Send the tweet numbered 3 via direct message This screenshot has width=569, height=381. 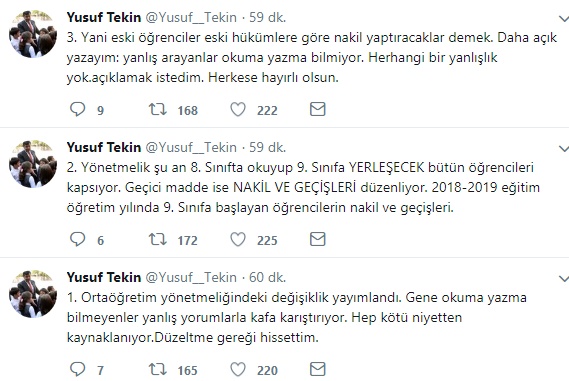(x=318, y=109)
